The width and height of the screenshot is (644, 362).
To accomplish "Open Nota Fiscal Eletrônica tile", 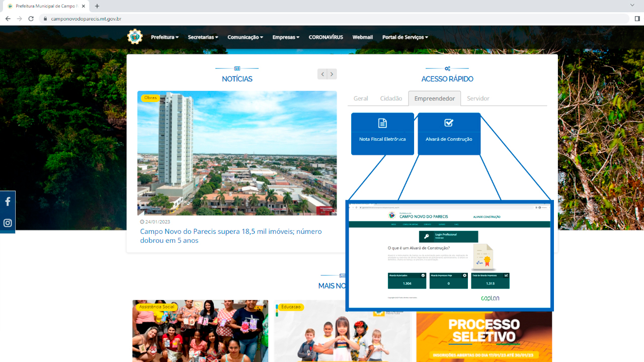I will (382, 133).
